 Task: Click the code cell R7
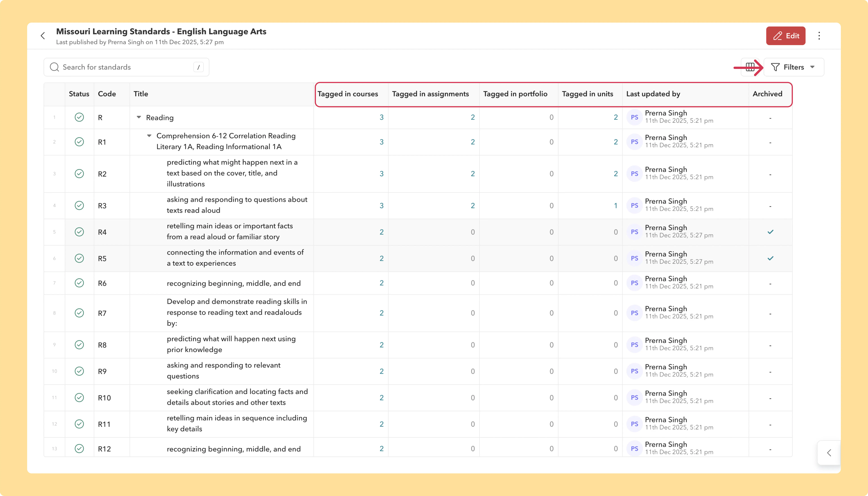[102, 313]
